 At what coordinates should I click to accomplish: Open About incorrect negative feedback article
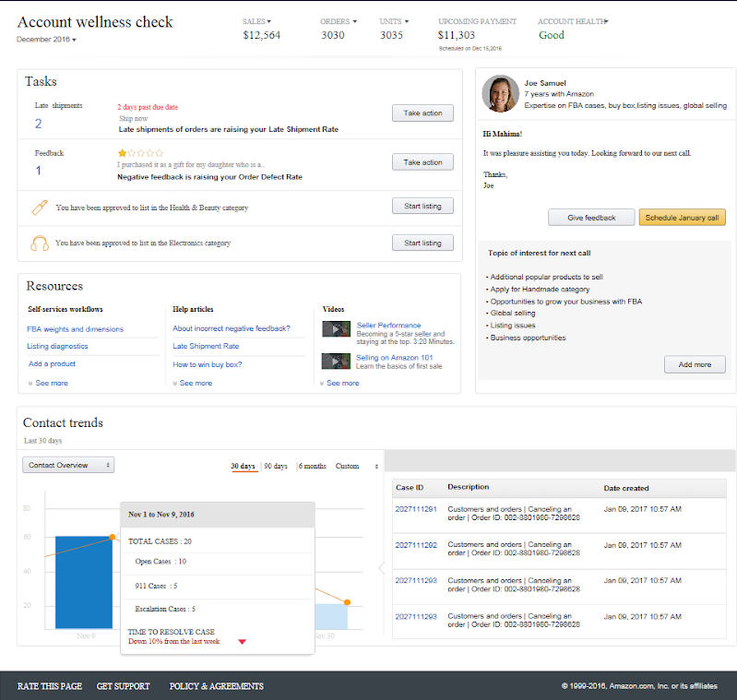(x=232, y=328)
